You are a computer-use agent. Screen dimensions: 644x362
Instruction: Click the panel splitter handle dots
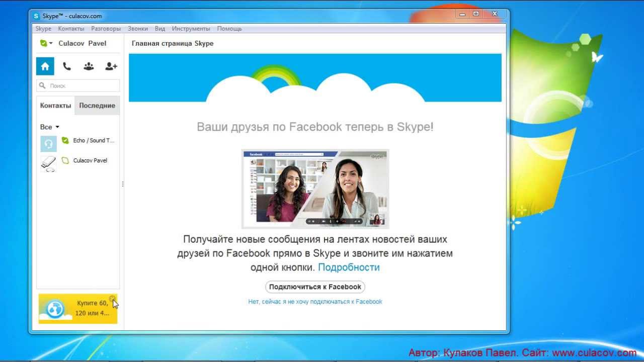pos(123,185)
